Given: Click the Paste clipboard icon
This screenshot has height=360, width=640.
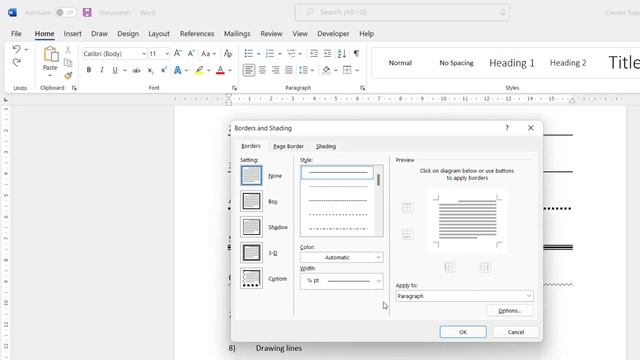Looking at the screenshot, I should tap(51, 54).
